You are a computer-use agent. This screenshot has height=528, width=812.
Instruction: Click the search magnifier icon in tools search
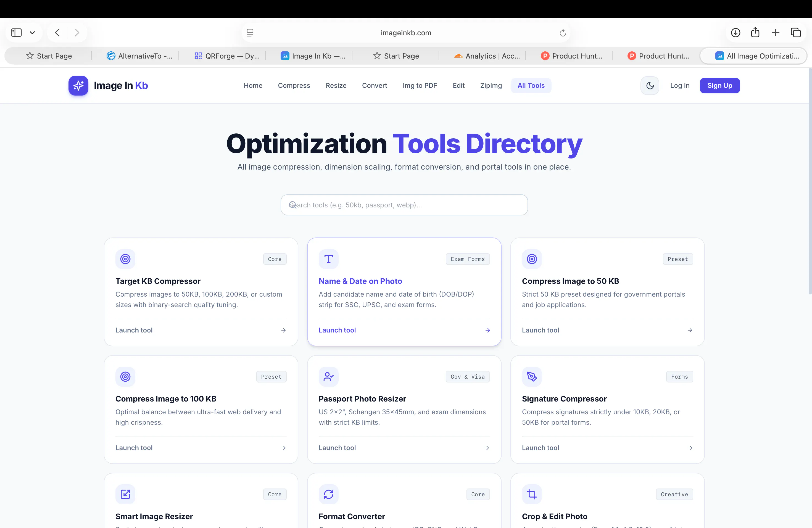point(292,205)
